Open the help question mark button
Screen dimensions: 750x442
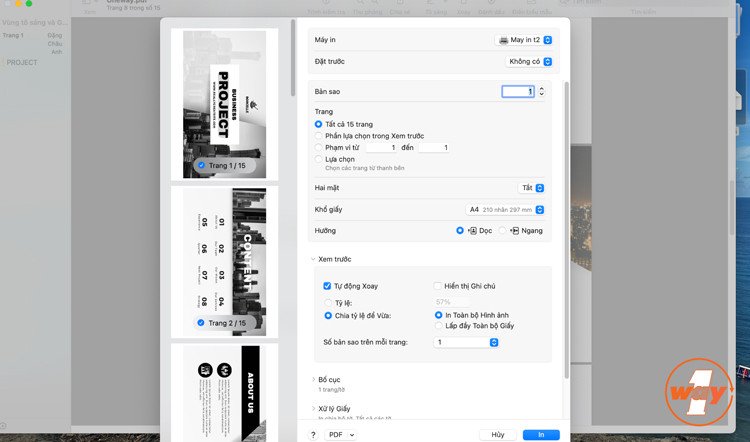coord(313,435)
